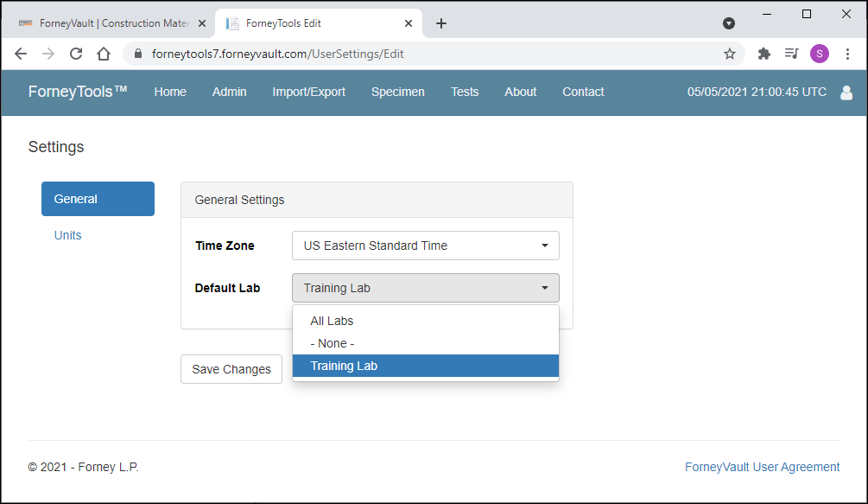Go to the browser home page icon
868x504 pixels.
click(104, 54)
